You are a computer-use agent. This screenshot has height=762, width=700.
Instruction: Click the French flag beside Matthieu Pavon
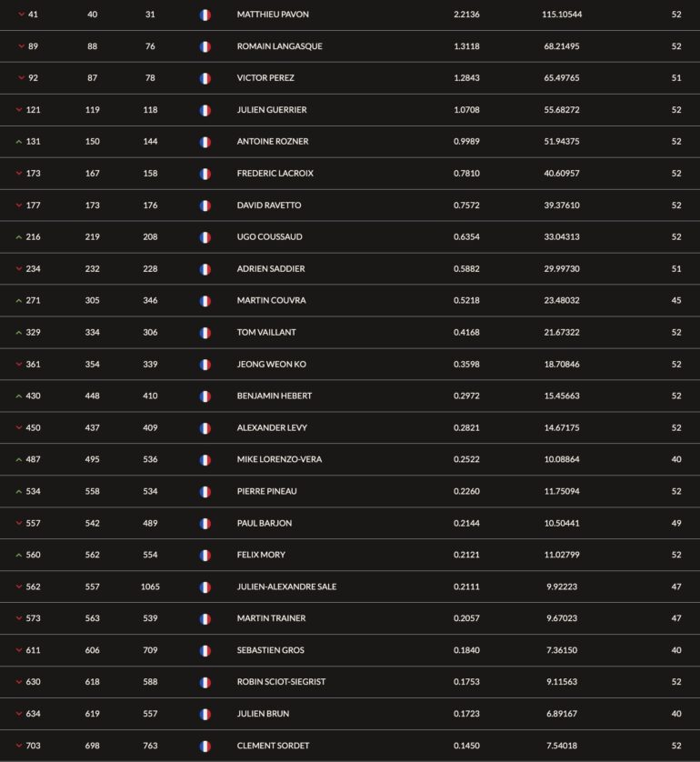click(205, 15)
